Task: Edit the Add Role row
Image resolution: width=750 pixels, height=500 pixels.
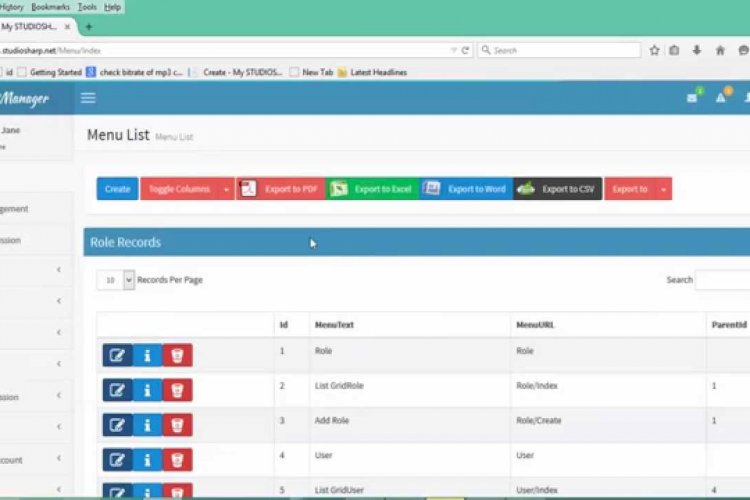Action: coord(117,425)
